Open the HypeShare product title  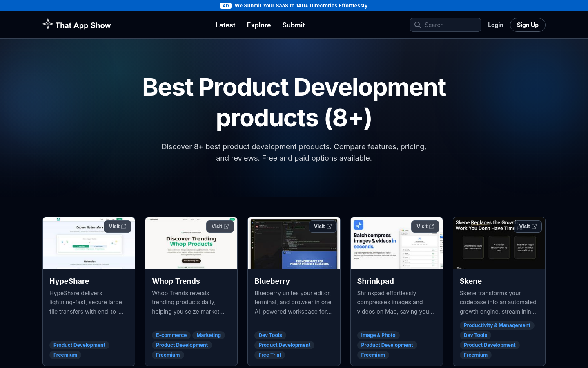69,281
